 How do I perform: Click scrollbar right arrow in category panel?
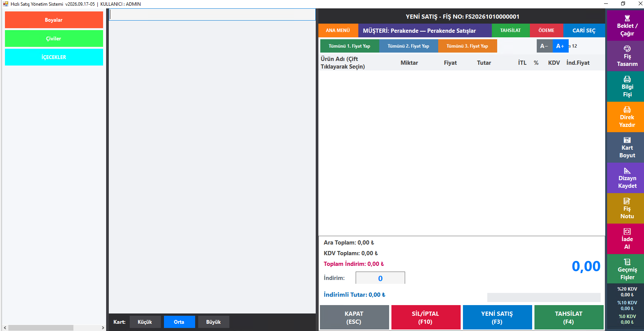tap(103, 328)
